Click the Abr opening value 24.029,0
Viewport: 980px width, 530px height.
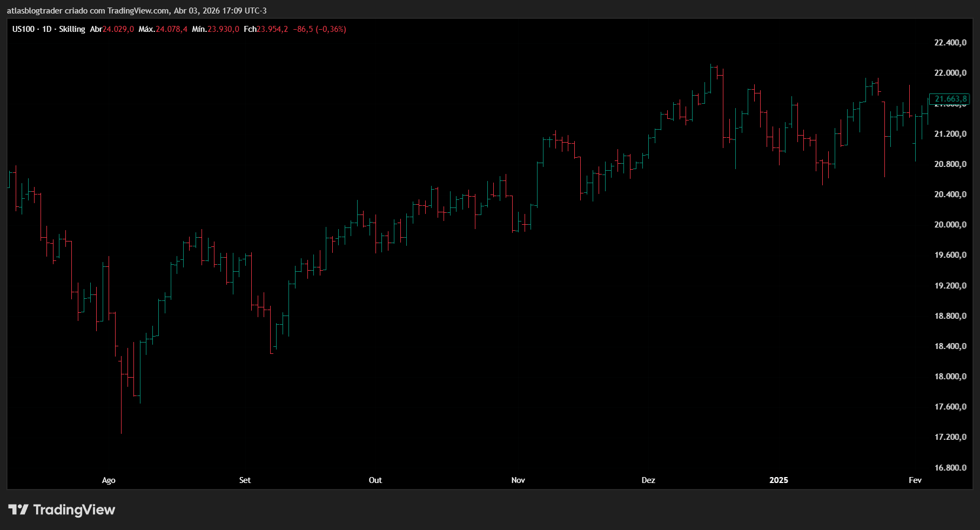click(x=118, y=29)
